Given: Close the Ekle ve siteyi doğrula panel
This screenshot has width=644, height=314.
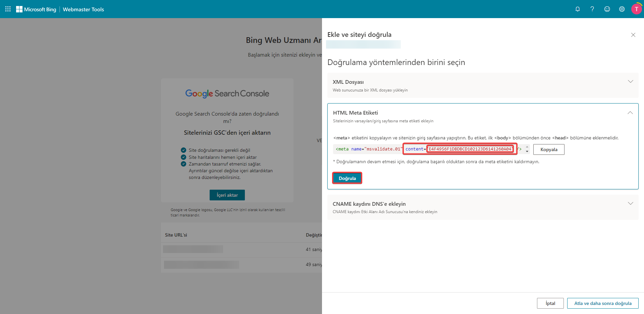Looking at the screenshot, I should (x=633, y=35).
